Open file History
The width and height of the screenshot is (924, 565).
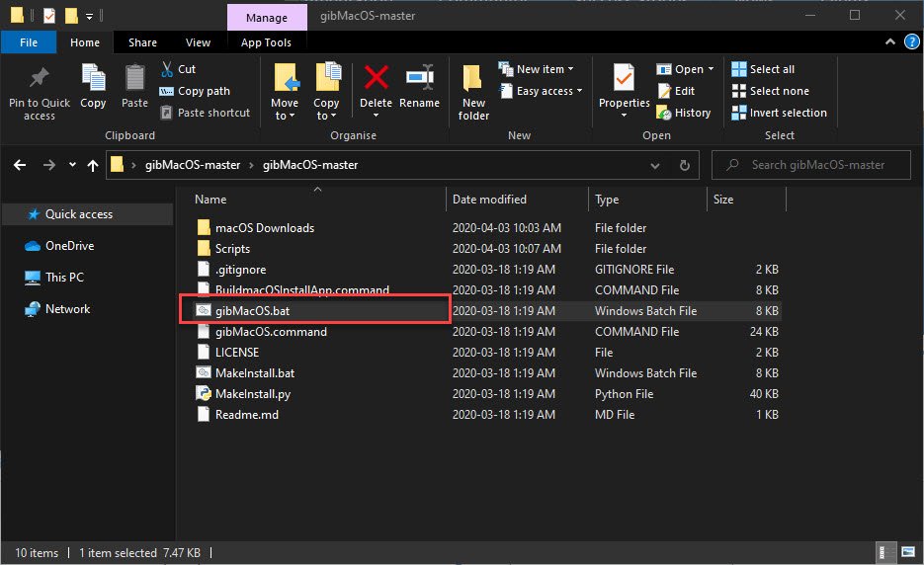[684, 113]
